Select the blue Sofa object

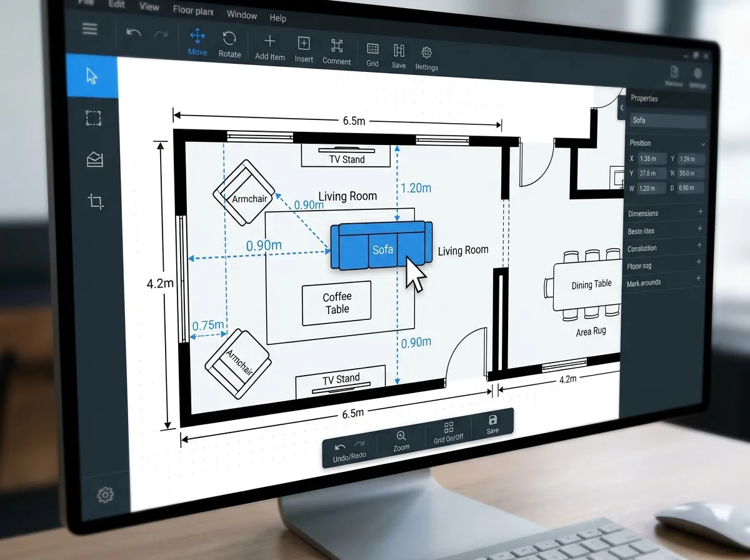382,246
